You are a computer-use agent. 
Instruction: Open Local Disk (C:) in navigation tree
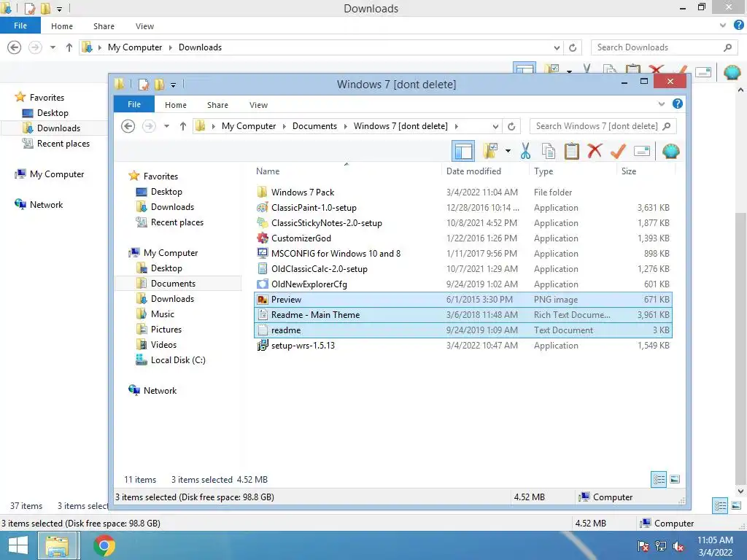pos(178,360)
